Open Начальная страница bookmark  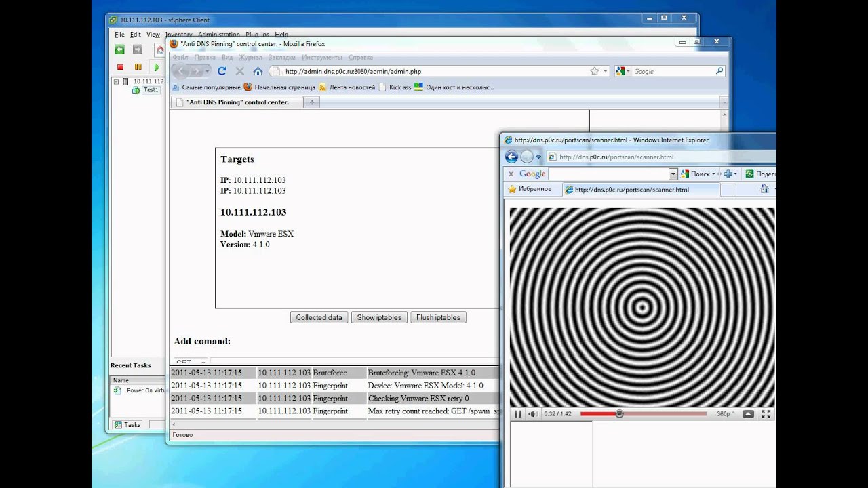[x=279, y=87]
